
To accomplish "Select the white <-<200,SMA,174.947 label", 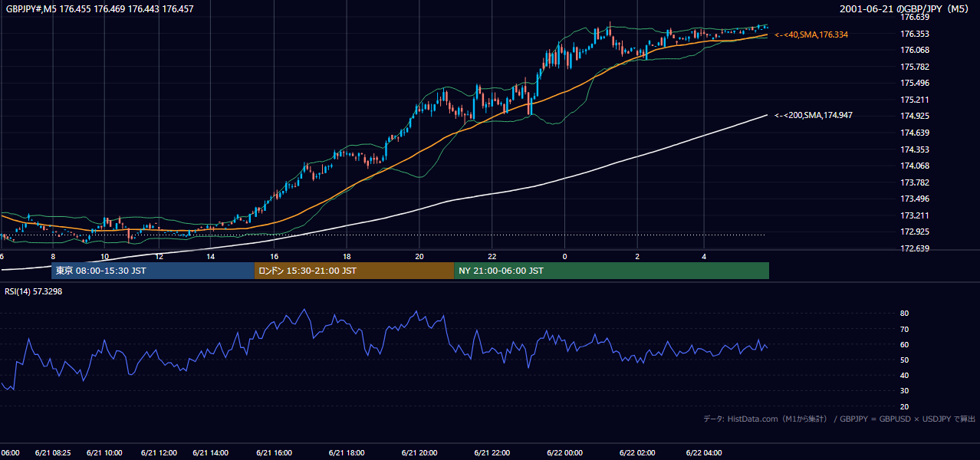I will (x=814, y=115).
